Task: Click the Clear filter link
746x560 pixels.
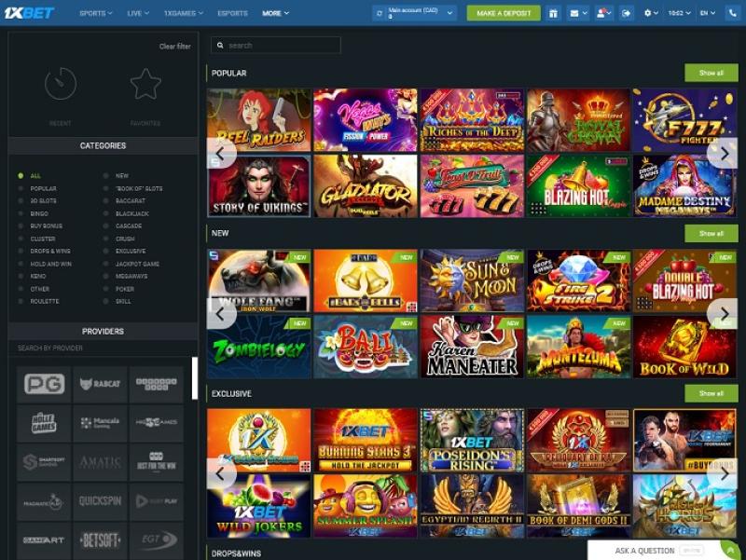Action: (175, 46)
